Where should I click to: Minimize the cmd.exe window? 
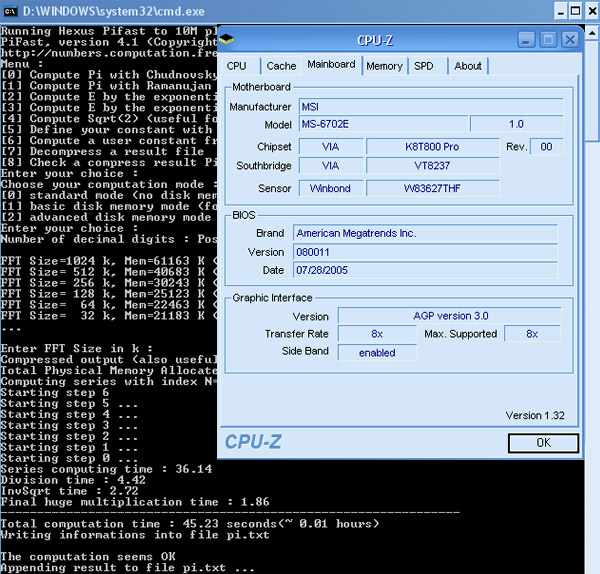pyautogui.click(x=561, y=11)
